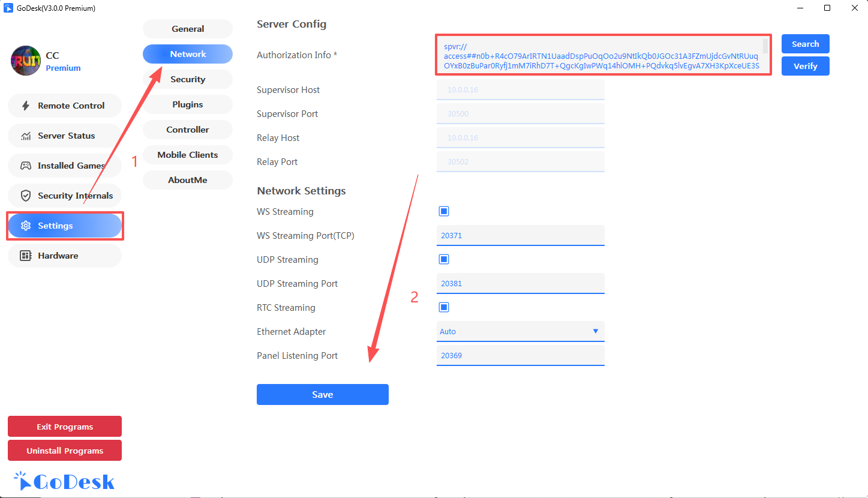The height and width of the screenshot is (498, 868).
Task: Click the Security Internals shield icon
Action: pos(26,196)
